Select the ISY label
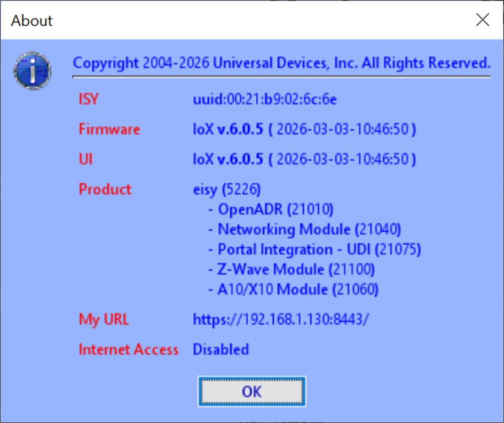Viewport: 504px width, 423px height. click(x=89, y=99)
